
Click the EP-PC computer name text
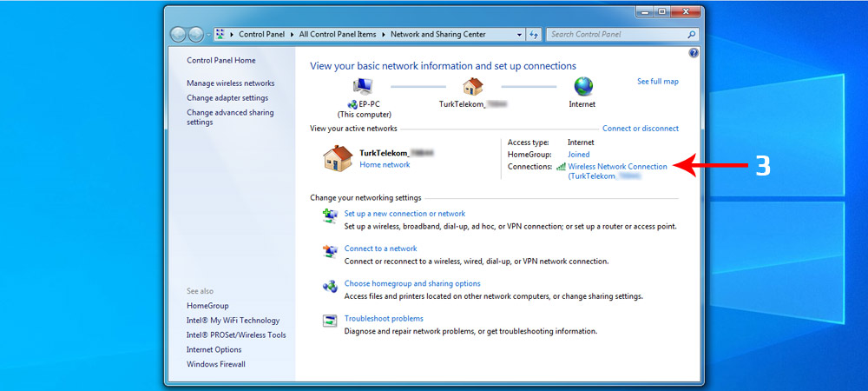(x=369, y=104)
